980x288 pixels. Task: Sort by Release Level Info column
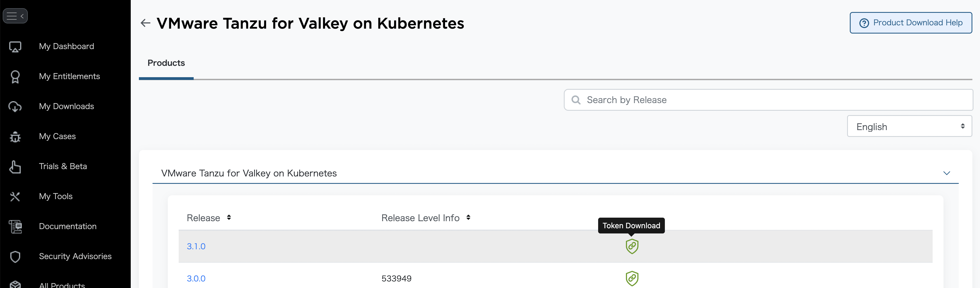[468, 218]
